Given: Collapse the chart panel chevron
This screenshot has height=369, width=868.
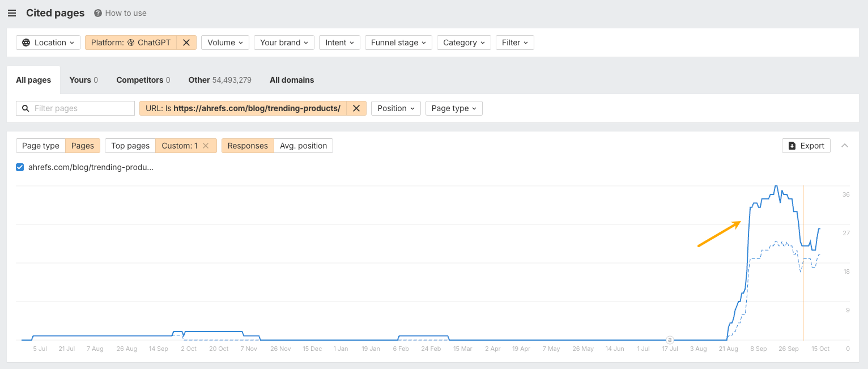Looking at the screenshot, I should point(845,146).
